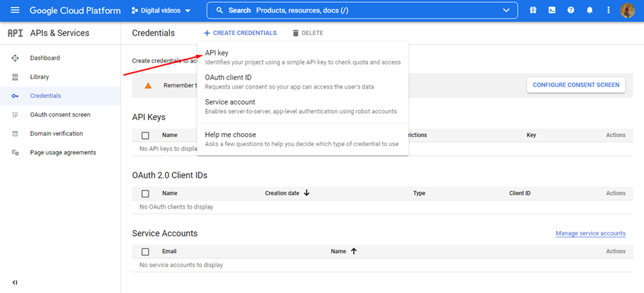Click the APIs & Services sidebar heading

click(60, 34)
